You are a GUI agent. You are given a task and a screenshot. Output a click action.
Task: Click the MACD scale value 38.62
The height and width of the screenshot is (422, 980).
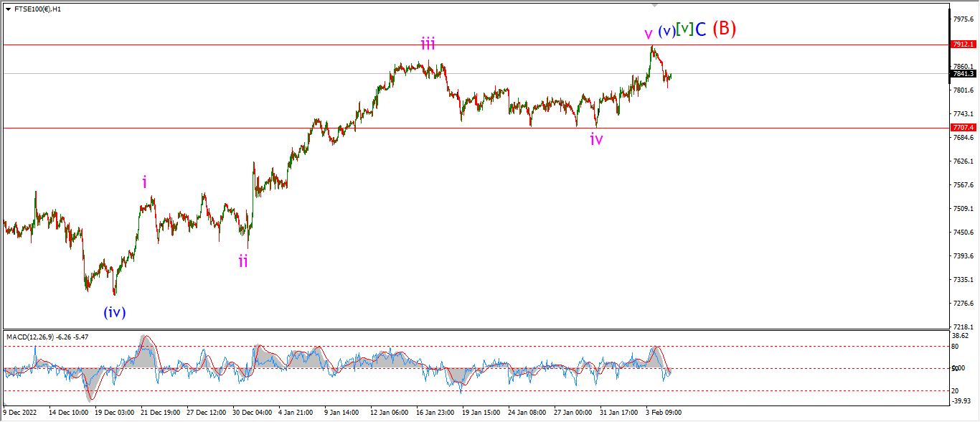(961, 335)
